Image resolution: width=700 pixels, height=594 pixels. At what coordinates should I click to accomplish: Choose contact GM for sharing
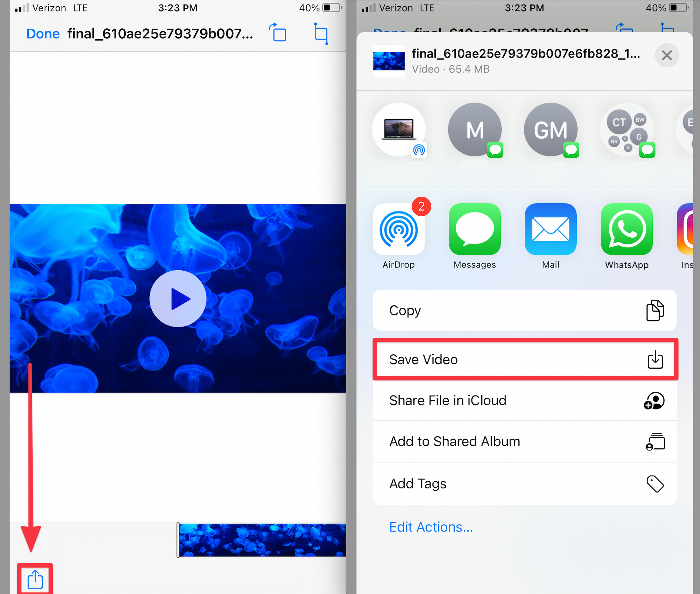point(551,130)
